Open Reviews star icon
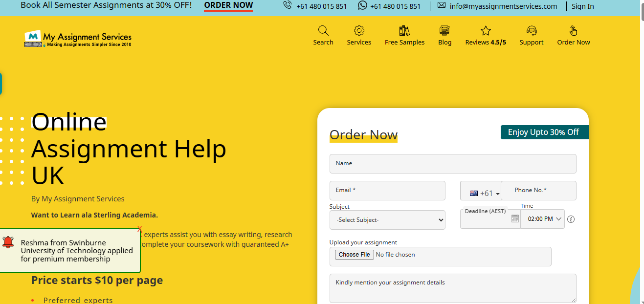Screen dimensions: 644x304 click(486, 31)
